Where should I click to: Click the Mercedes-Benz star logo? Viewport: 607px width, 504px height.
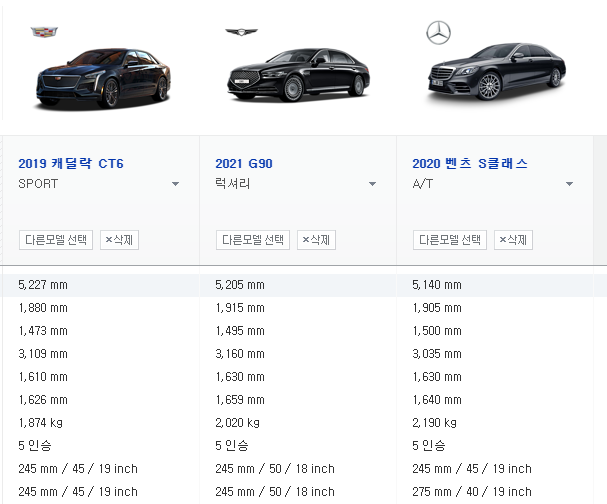click(x=438, y=32)
